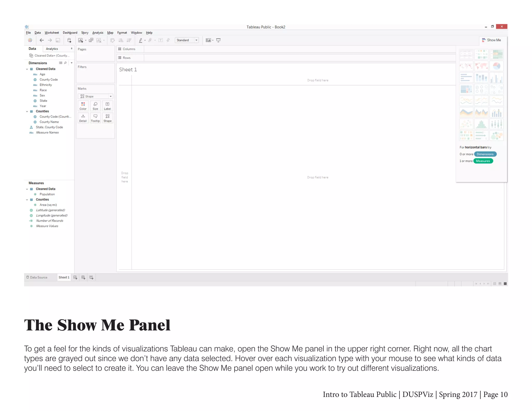Find a field using Dimensions search icon
This screenshot has height=411, width=532.
(x=65, y=63)
